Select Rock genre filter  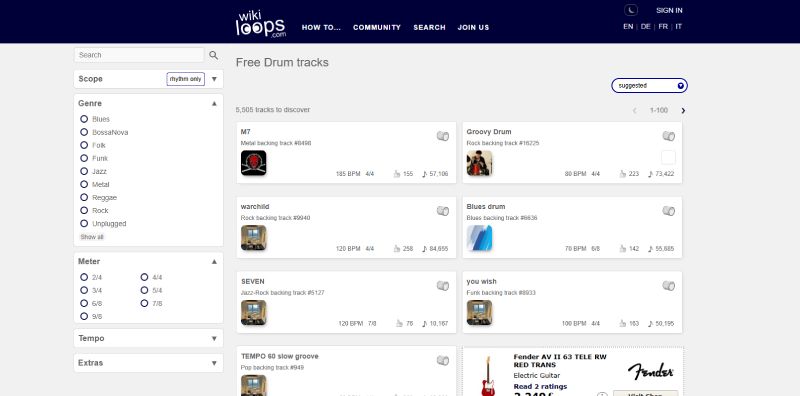coord(84,210)
